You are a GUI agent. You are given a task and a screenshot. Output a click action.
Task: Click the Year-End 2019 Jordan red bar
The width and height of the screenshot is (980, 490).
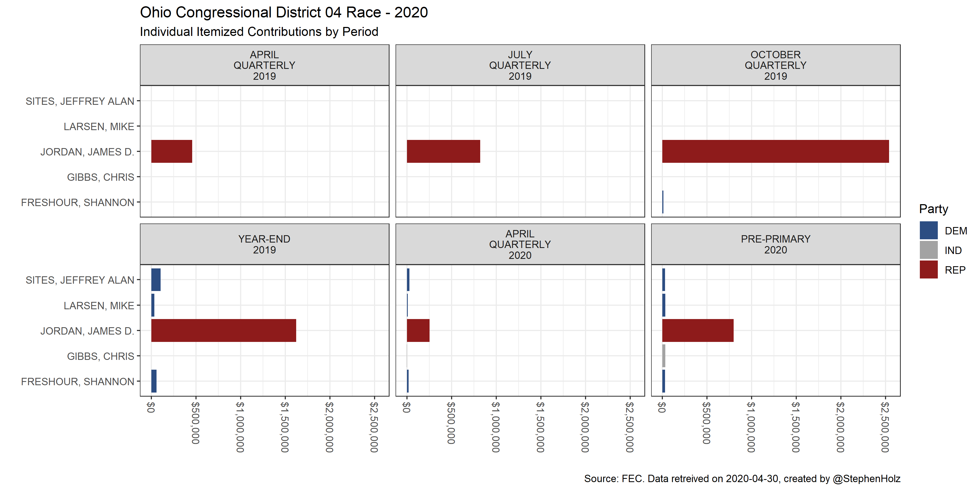click(223, 330)
